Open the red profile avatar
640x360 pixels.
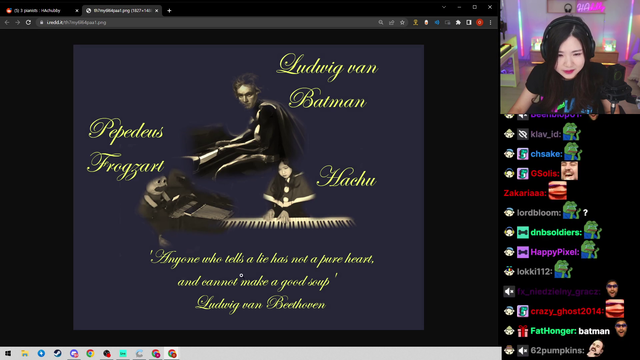[480, 22]
